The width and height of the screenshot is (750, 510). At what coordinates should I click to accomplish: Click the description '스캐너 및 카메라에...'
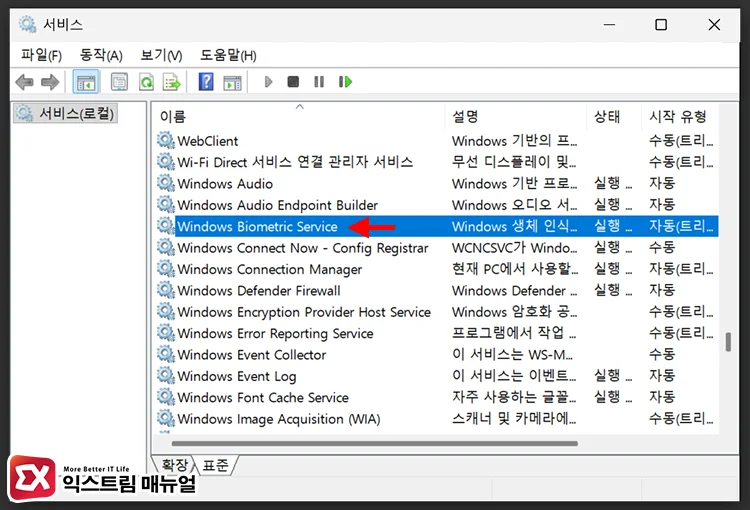514,419
